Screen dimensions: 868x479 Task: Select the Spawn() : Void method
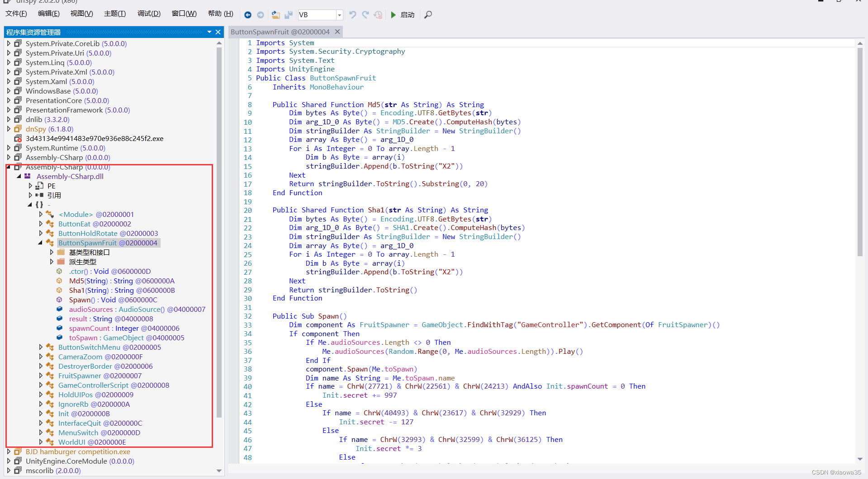[x=113, y=300]
